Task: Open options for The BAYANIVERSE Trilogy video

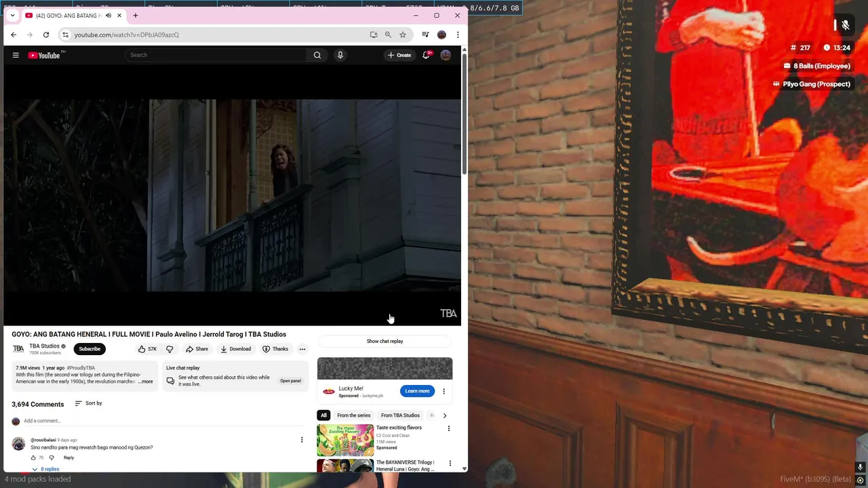Action: [450, 464]
